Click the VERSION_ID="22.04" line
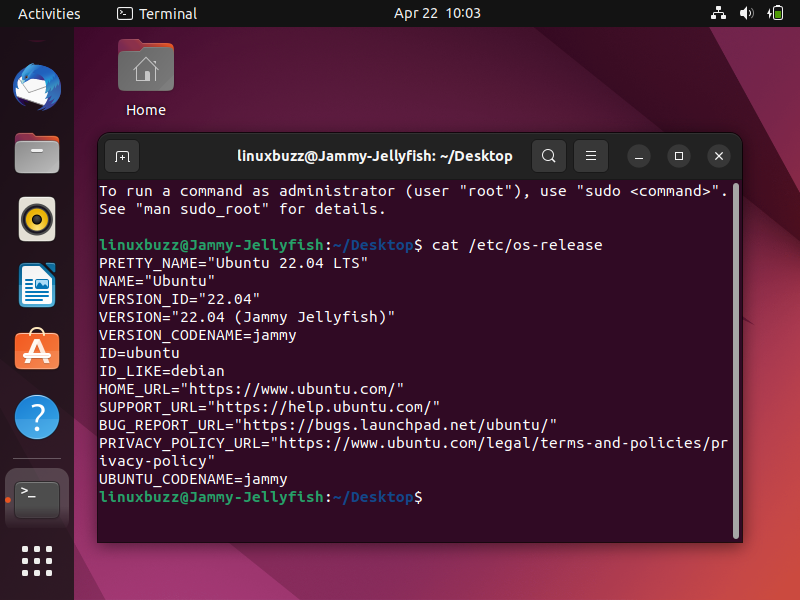Viewport: 800px width, 600px height. pyautogui.click(x=179, y=299)
